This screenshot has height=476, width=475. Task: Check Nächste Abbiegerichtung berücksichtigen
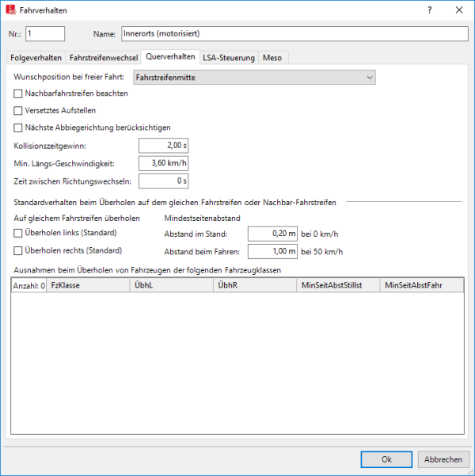point(19,128)
